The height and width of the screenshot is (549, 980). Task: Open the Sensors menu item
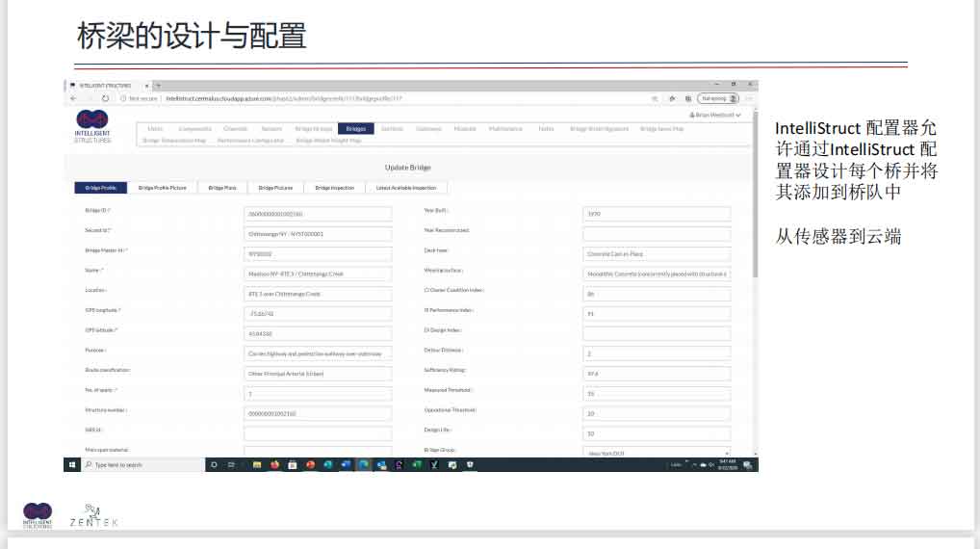pos(271,128)
